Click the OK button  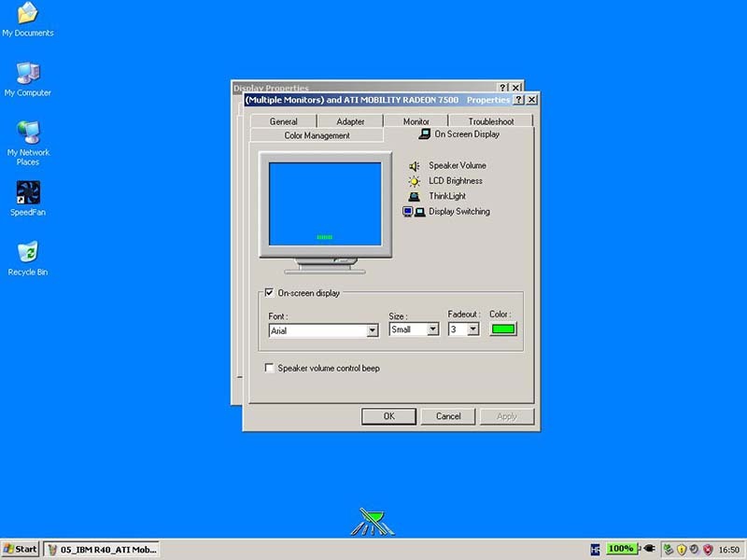pos(388,416)
